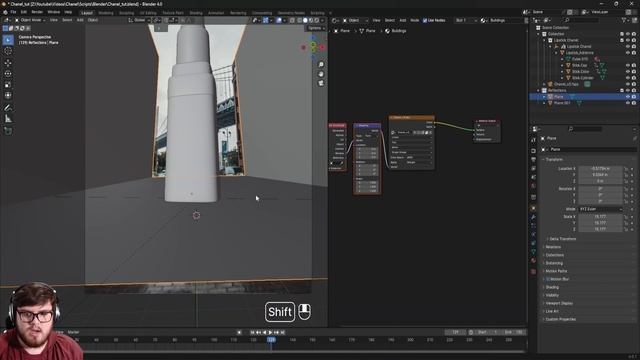Click the Scale X value field

coord(600,217)
